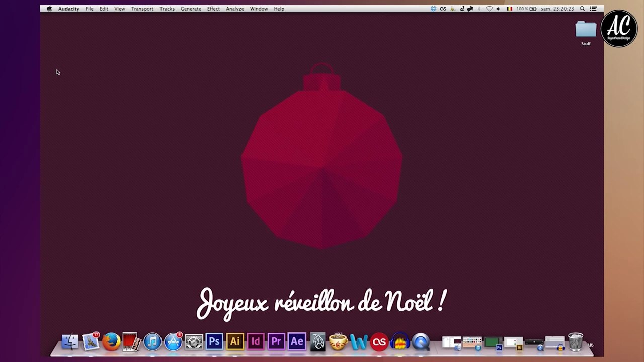Click the flask menu bar icon
Viewport: 644px width, 362px height.
(453, 9)
